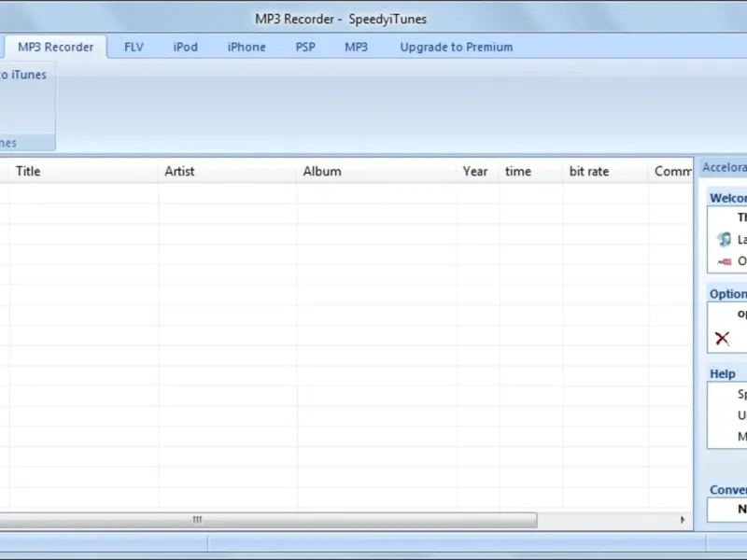Click the scrollbar right arrow
This screenshot has height=560, width=747.
point(683,520)
